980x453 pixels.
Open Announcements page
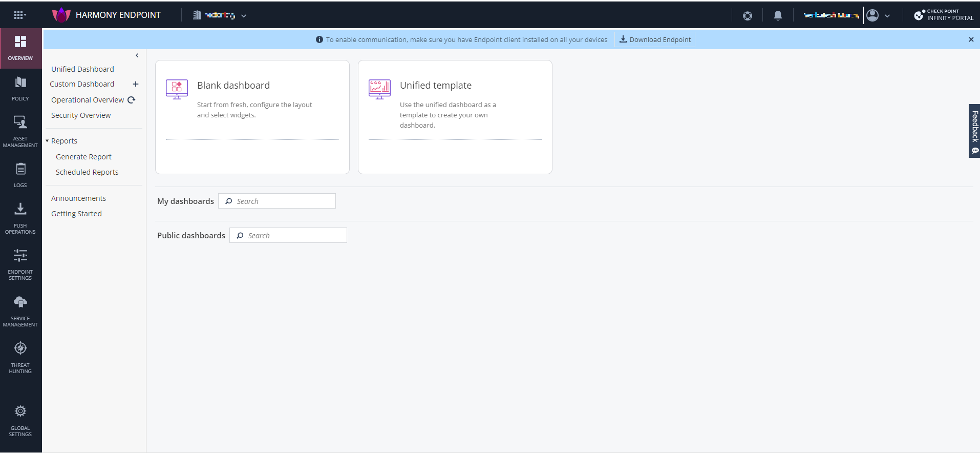click(x=78, y=198)
